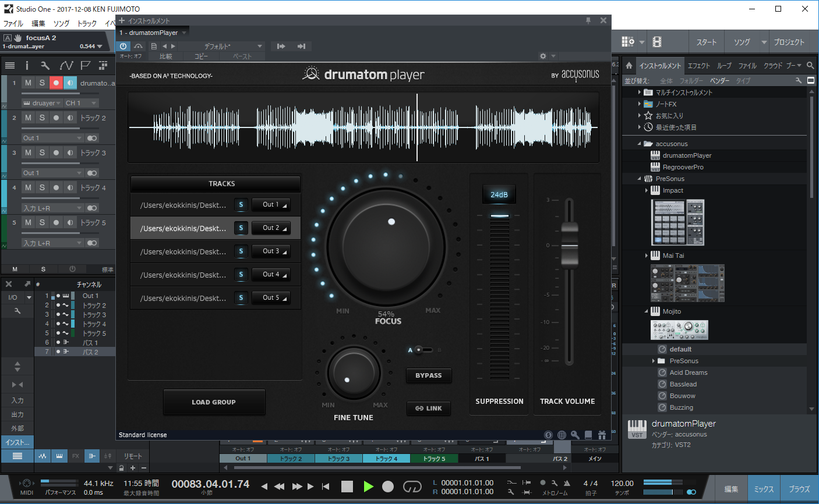Pin the instrument window
This screenshot has width=819, height=504.
pos(588,20)
